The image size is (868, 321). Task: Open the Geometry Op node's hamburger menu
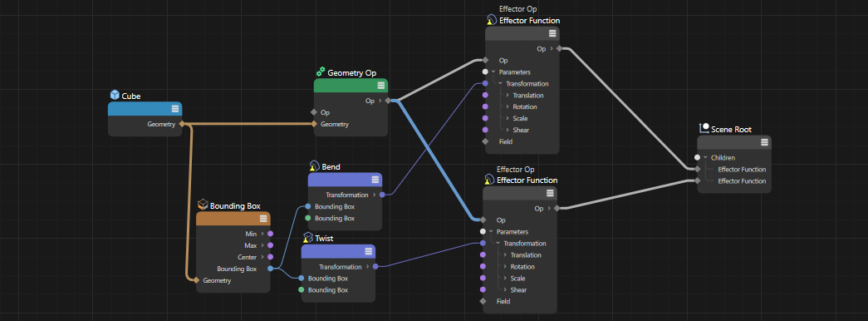point(381,86)
